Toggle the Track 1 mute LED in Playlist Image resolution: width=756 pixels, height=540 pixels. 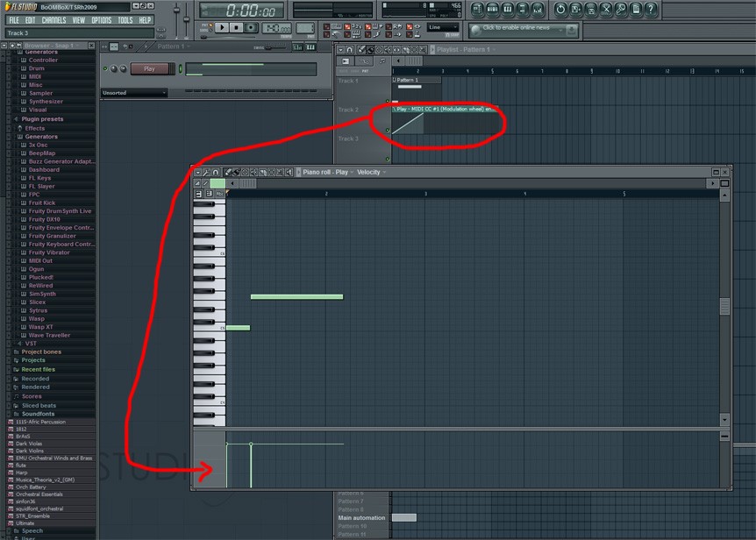pos(388,101)
